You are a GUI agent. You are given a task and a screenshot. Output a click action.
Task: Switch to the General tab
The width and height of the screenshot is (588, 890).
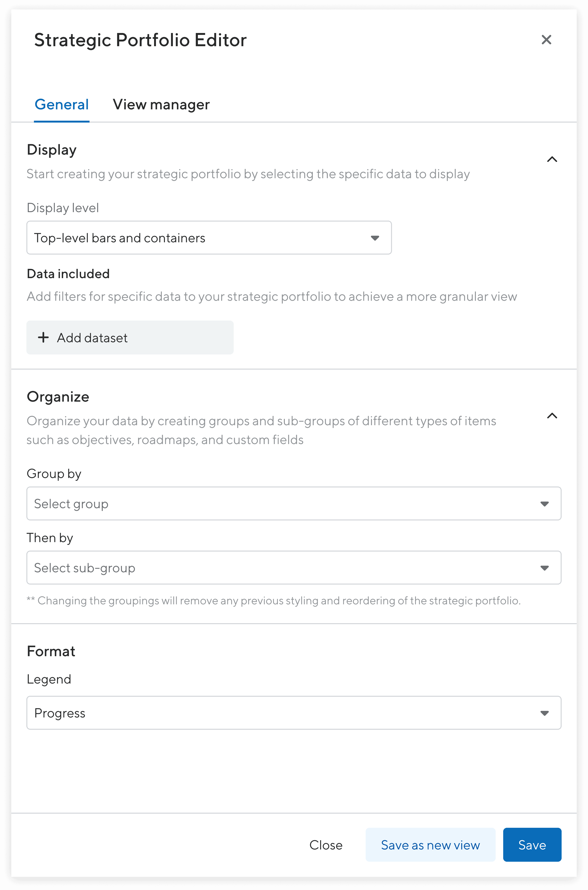click(61, 104)
